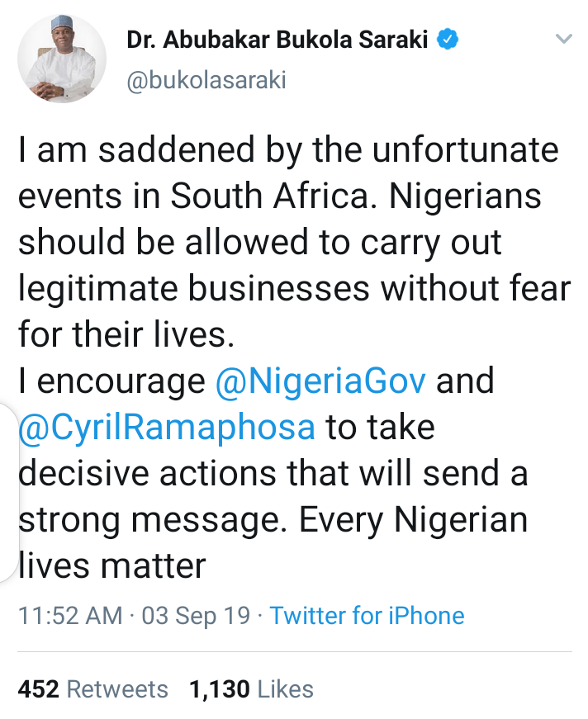The image size is (588, 719).
Task: Open Dr. Abubakar Bukola Saraki's profile picture
Action: (62, 58)
